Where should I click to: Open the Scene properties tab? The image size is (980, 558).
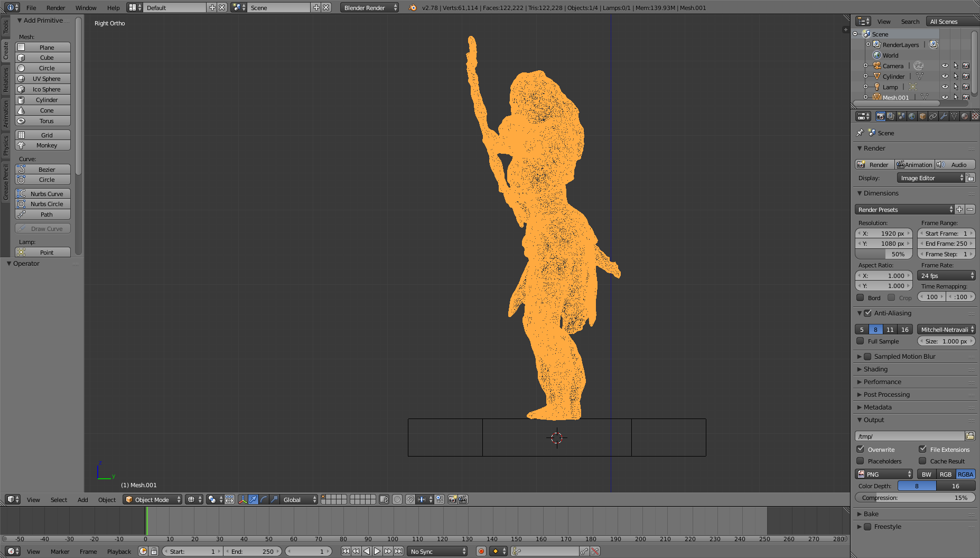pyautogui.click(x=901, y=116)
